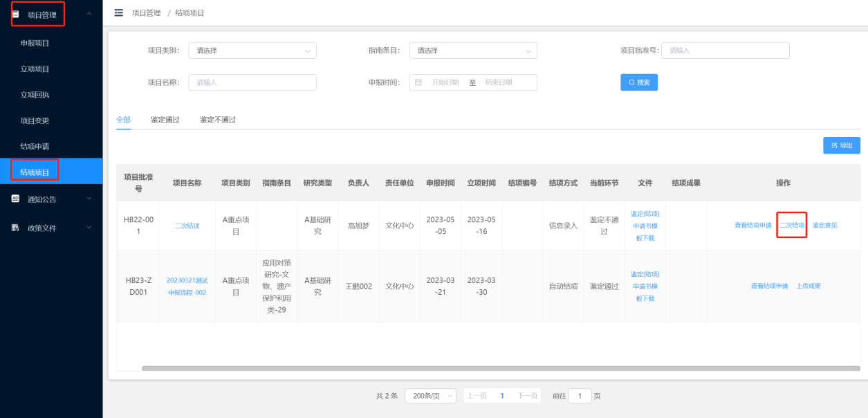
Task: Click the 项目管理 menu icon in sidebar
Action: pyautogui.click(x=16, y=15)
